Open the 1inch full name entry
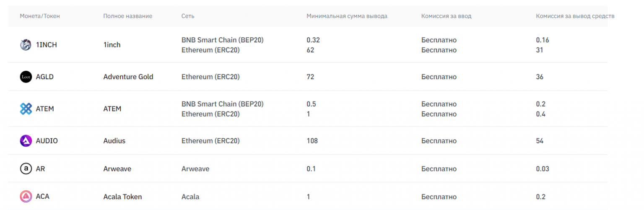 click(112, 45)
